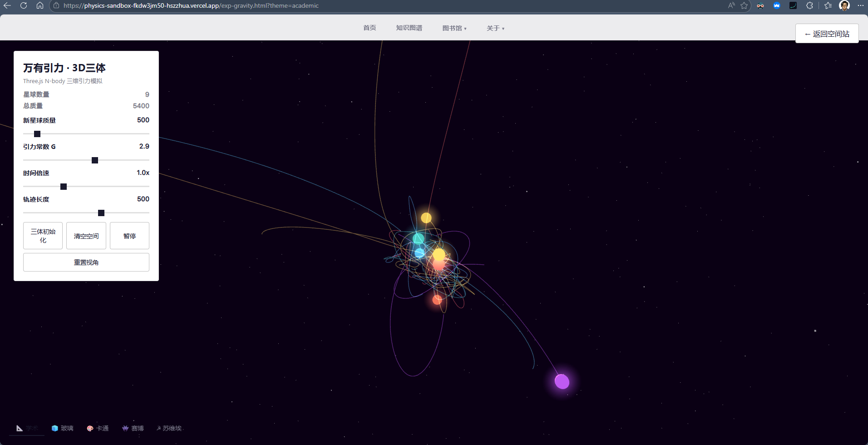The height and width of the screenshot is (445, 868).
Task: Switch to the 苏维埃 theme tab
Action: tap(169, 428)
